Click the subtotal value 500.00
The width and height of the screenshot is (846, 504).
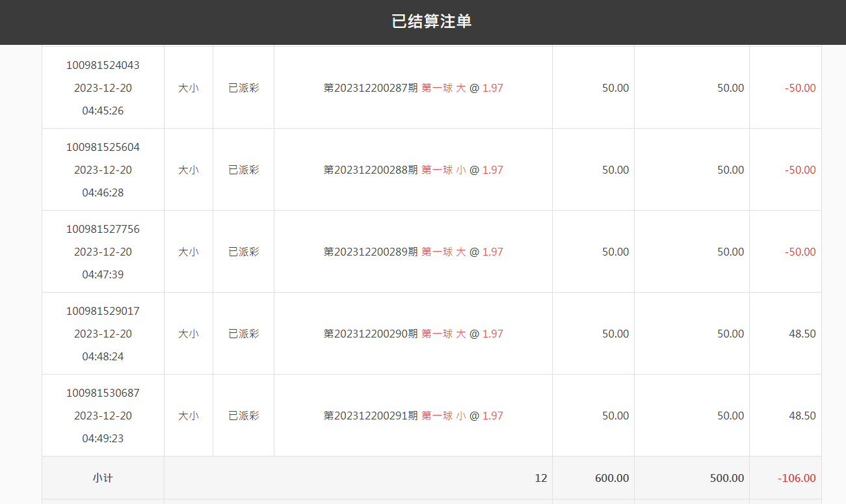(726, 478)
